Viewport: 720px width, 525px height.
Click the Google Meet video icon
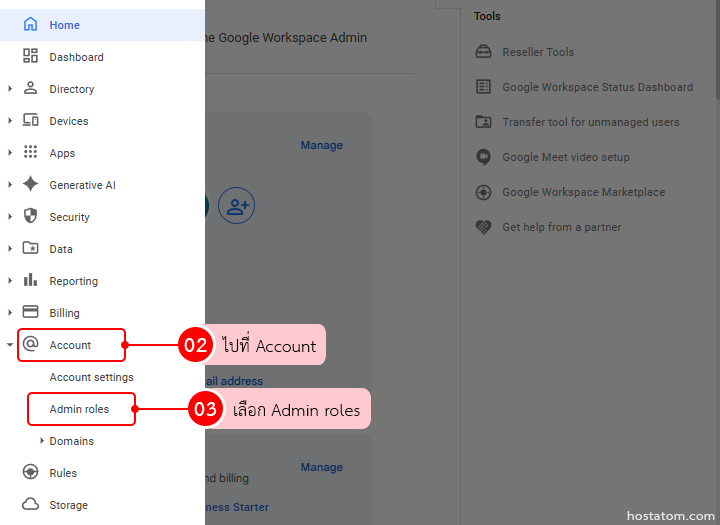[483, 157]
